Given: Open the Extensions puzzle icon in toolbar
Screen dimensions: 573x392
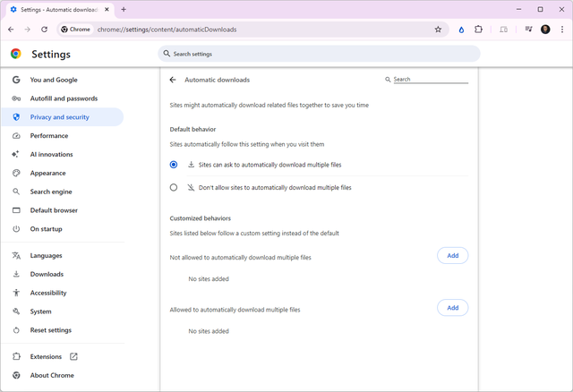Looking at the screenshot, I should tap(479, 29).
